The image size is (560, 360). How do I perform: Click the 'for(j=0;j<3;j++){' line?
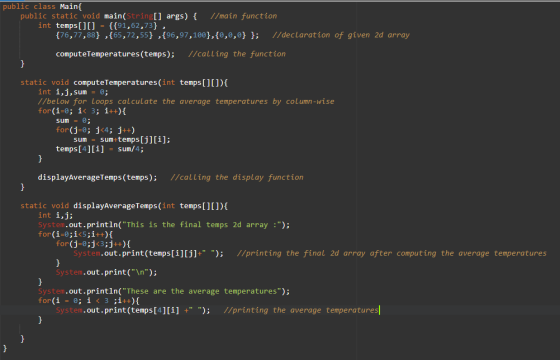tap(93, 244)
